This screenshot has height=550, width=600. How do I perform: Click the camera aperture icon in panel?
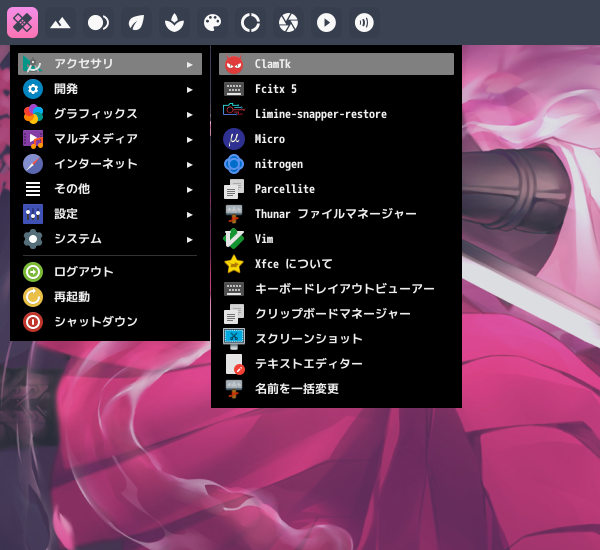pyautogui.click(x=288, y=21)
